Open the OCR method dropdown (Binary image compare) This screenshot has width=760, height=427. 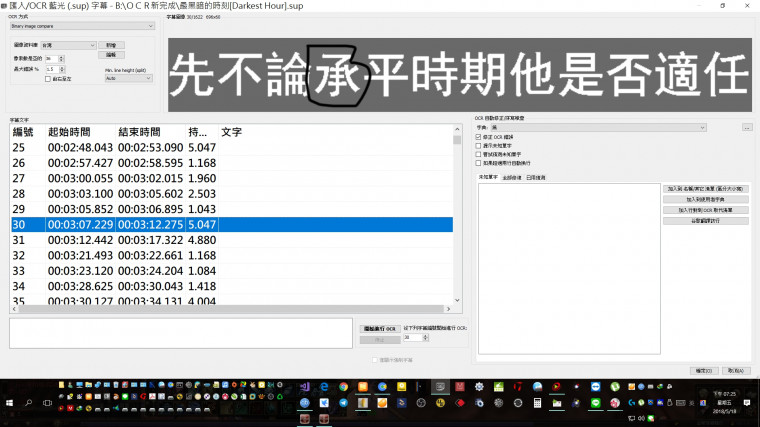coord(82,26)
